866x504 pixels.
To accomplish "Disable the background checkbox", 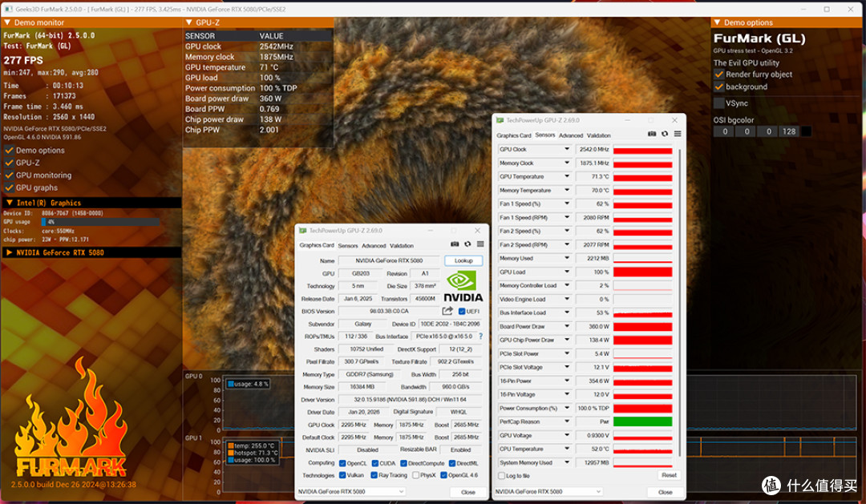I will point(718,87).
